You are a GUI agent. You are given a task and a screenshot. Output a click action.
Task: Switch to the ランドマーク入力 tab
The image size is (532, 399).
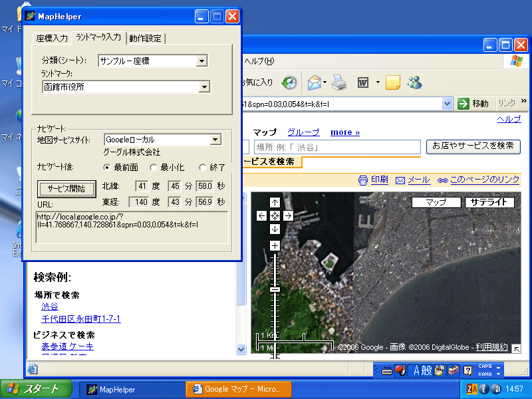coord(98,37)
